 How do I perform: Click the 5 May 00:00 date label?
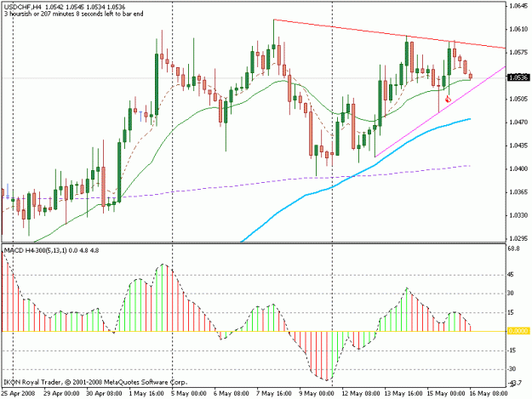point(189,393)
